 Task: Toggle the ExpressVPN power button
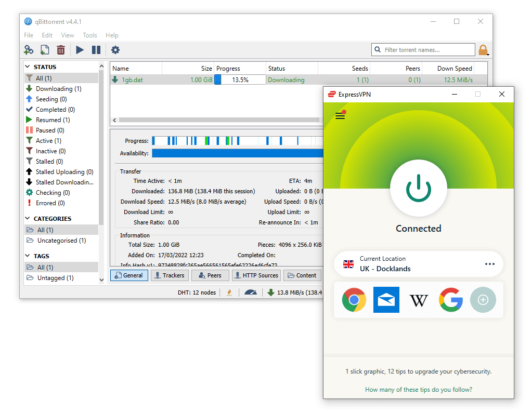coord(418,188)
